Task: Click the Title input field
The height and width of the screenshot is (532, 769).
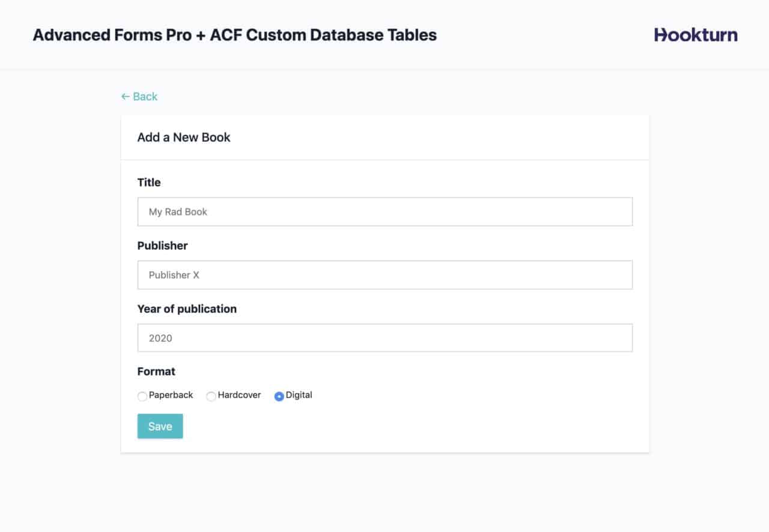Action: tap(384, 211)
